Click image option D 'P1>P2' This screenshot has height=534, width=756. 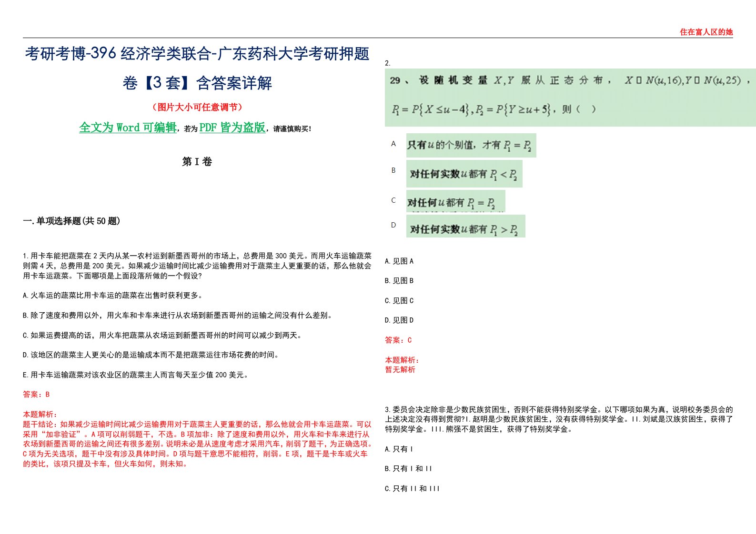(x=465, y=227)
